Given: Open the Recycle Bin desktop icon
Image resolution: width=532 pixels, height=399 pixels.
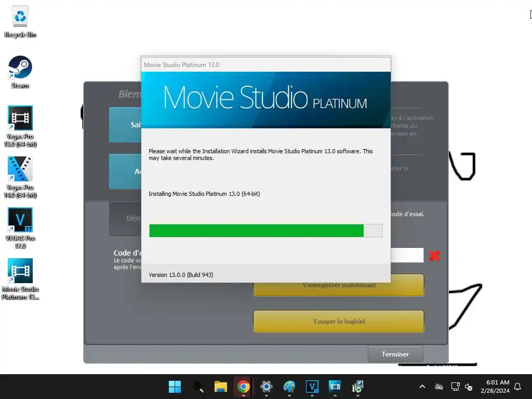Looking at the screenshot, I should [x=20, y=22].
